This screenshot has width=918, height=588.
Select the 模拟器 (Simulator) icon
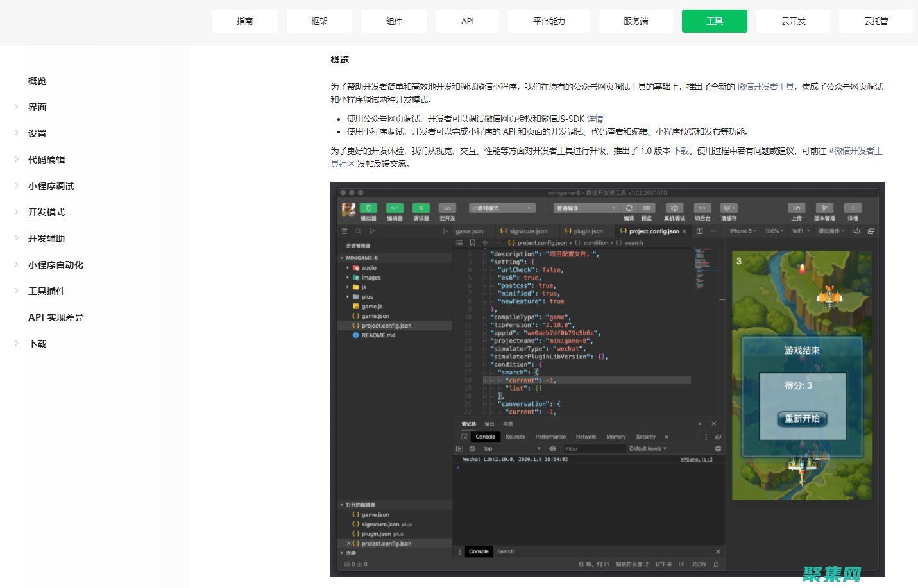click(369, 207)
